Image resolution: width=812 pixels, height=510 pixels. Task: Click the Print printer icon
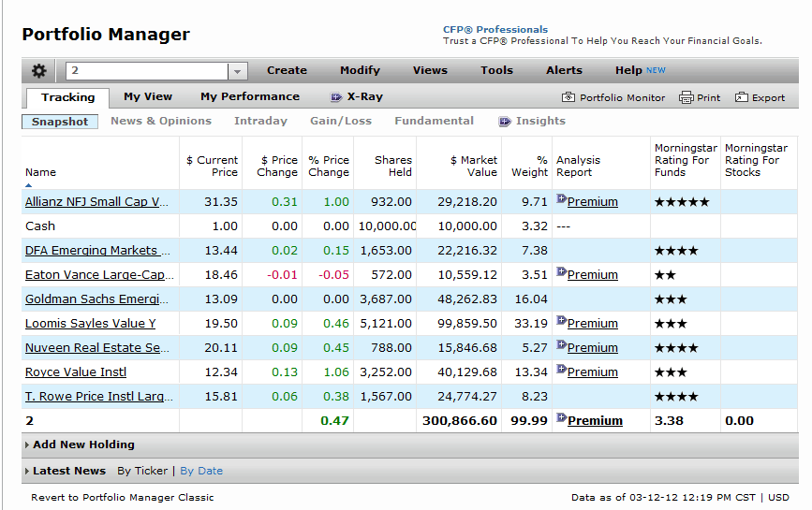pyautogui.click(x=686, y=97)
